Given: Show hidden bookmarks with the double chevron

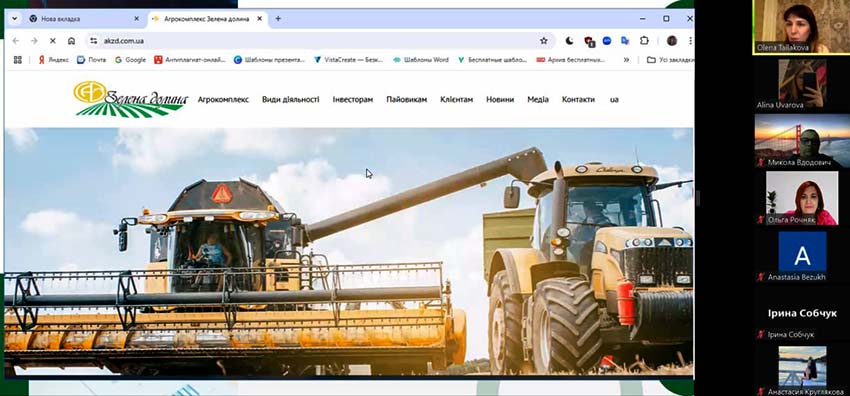Looking at the screenshot, I should [x=626, y=60].
